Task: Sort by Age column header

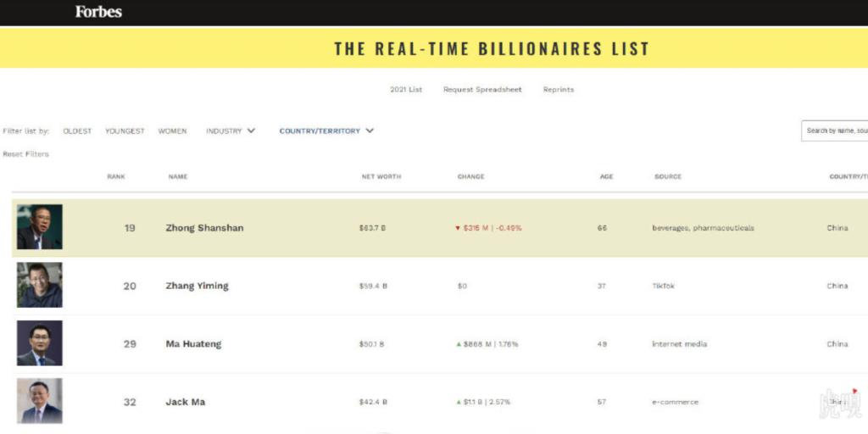Action: [x=606, y=176]
